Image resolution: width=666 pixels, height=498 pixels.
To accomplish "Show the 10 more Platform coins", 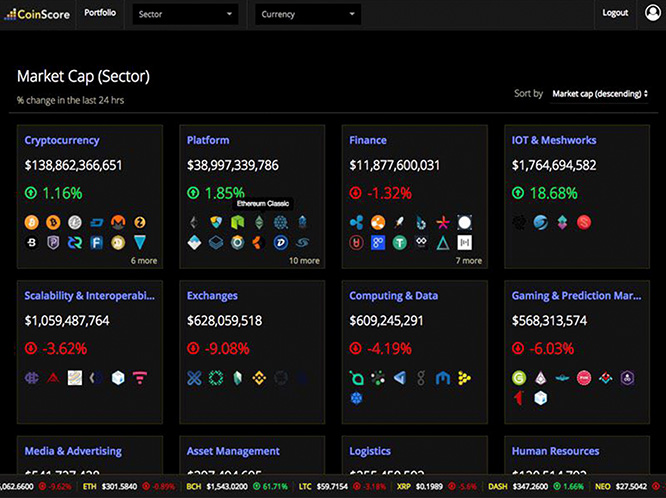I will 303,260.
